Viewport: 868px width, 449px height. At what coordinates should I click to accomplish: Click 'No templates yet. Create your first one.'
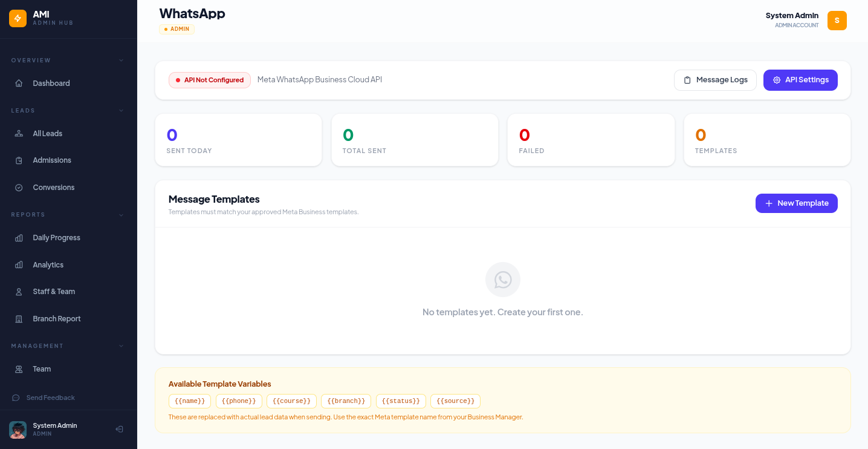coord(503,312)
